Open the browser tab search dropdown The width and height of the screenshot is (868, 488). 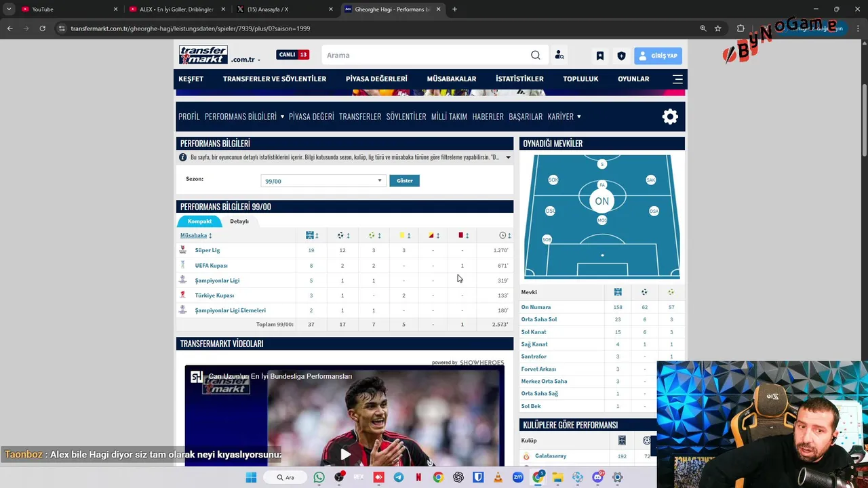pyautogui.click(x=9, y=9)
